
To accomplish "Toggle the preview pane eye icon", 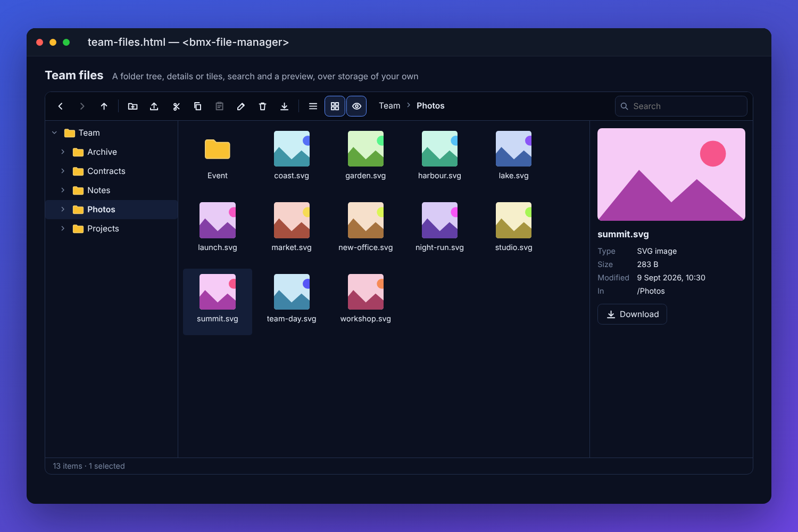I will coord(356,106).
